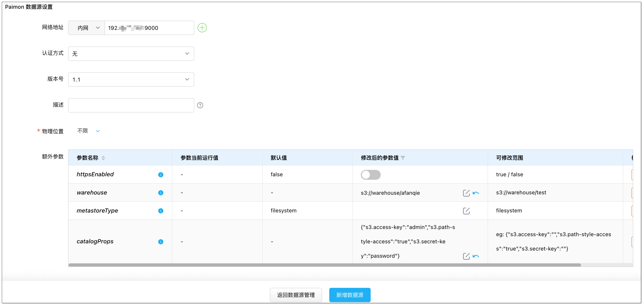Viewport: 644px width, 306px height.
Task: Open the 版本号 dropdown showing 1.1
Action: click(131, 79)
